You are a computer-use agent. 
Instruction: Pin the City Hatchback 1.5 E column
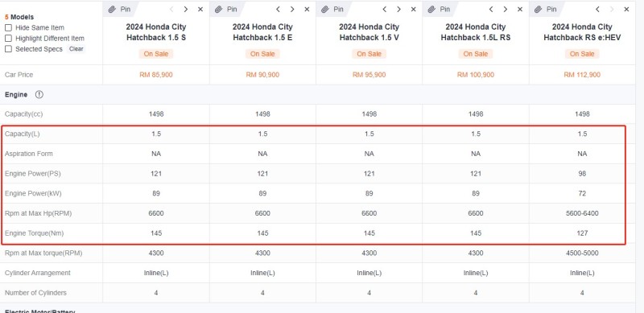pyautogui.click(x=226, y=9)
